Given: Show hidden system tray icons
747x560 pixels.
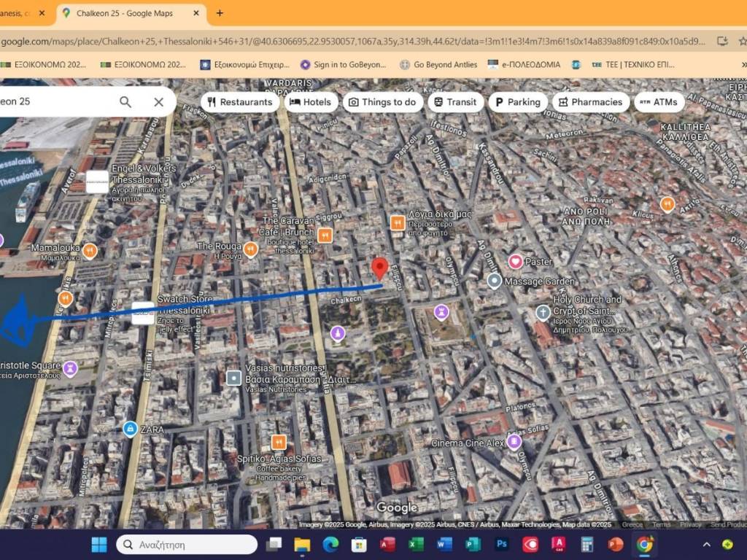Looking at the screenshot, I should point(706,545).
